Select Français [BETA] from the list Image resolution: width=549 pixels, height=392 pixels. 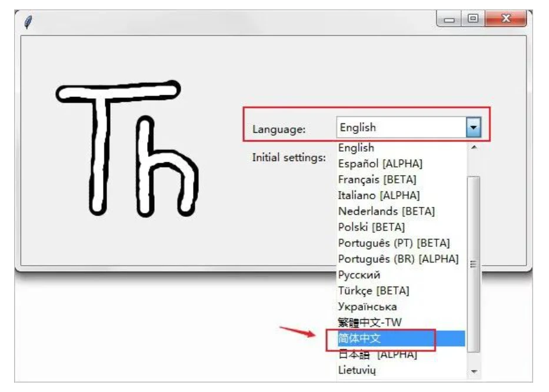[377, 179]
